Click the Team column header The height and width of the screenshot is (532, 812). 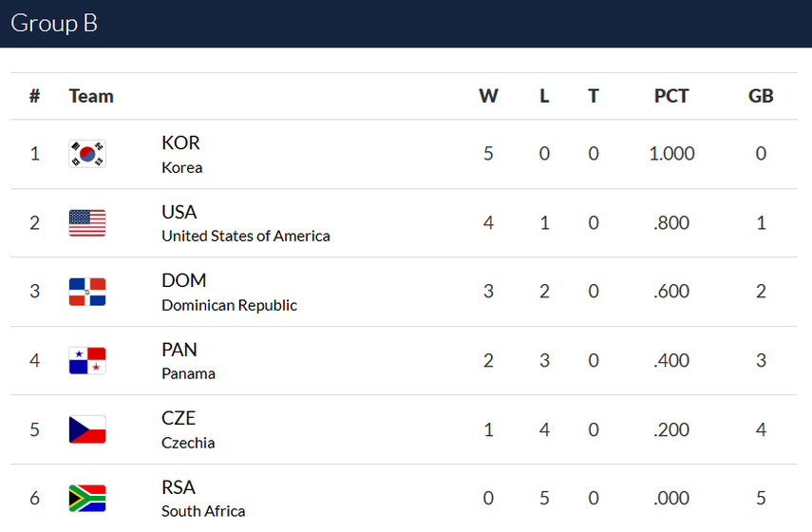pyautogui.click(x=91, y=96)
